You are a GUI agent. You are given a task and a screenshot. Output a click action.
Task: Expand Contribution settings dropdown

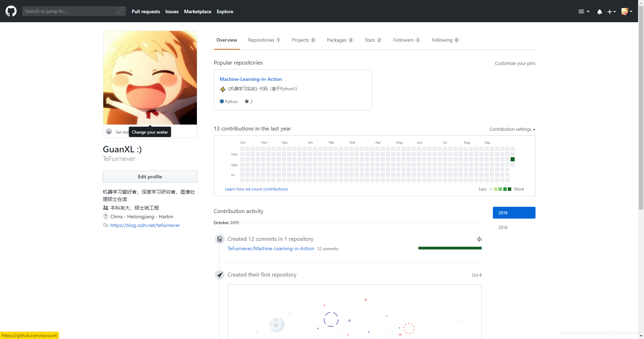click(x=512, y=129)
